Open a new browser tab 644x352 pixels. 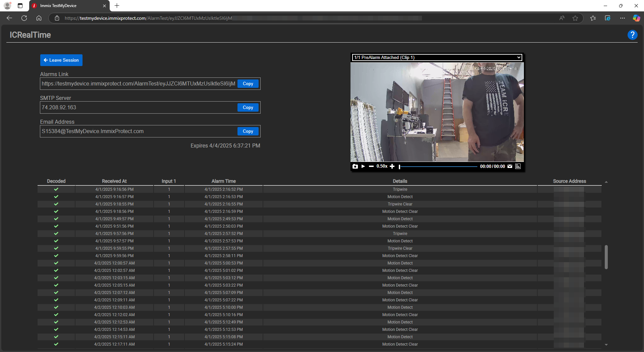click(x=117, y=6)
